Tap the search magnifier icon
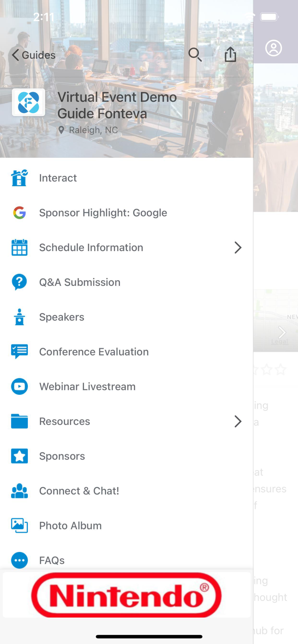Image resolution: width=298 pixels, height=644 pixels. click(x=195, y=54)
